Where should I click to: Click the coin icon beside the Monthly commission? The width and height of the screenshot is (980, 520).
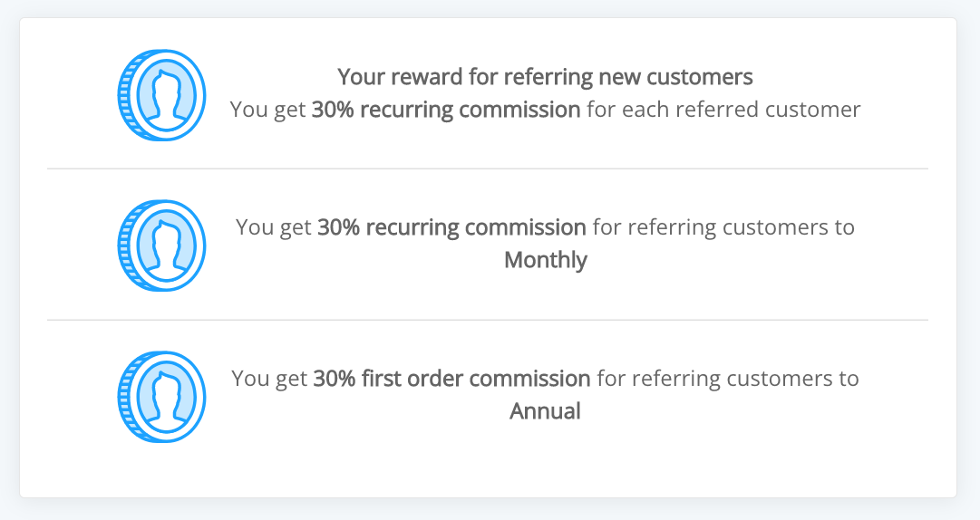pyautogui.click(x=162, y=246)
